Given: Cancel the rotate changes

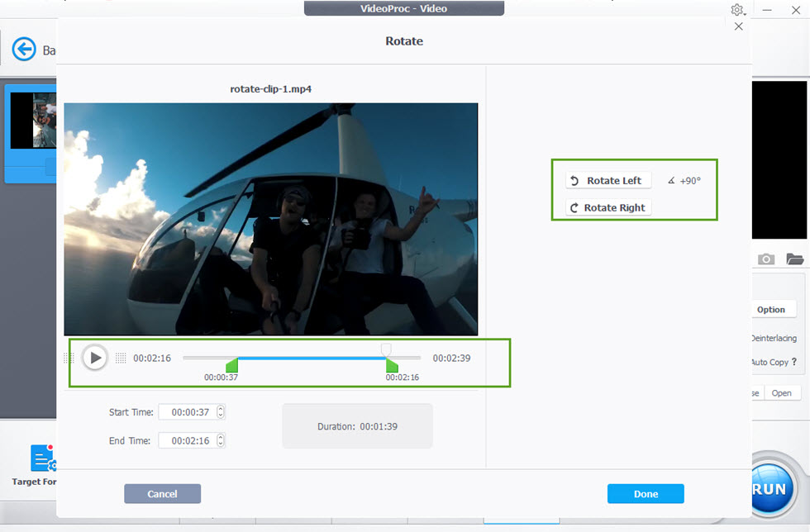Looking at the screenshot, I should click(162, 494).
